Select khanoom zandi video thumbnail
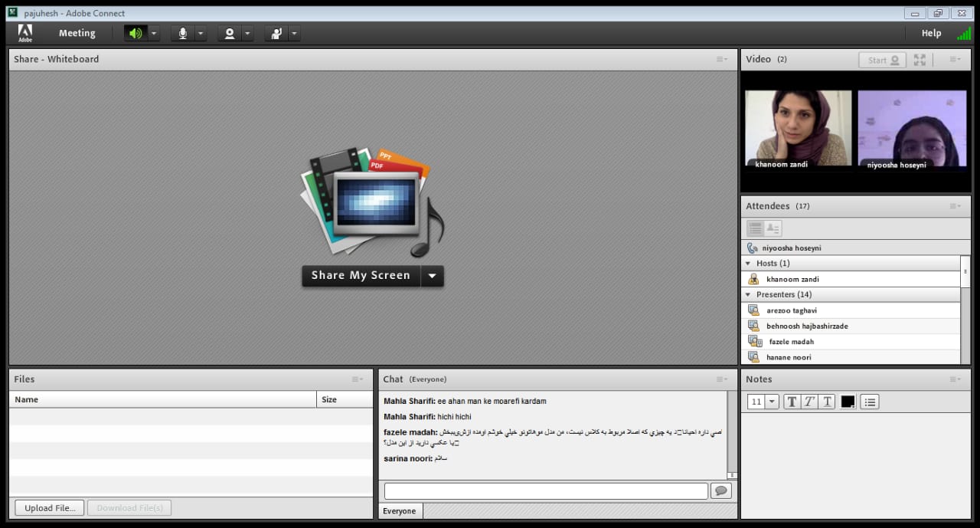 pos(798,128)
